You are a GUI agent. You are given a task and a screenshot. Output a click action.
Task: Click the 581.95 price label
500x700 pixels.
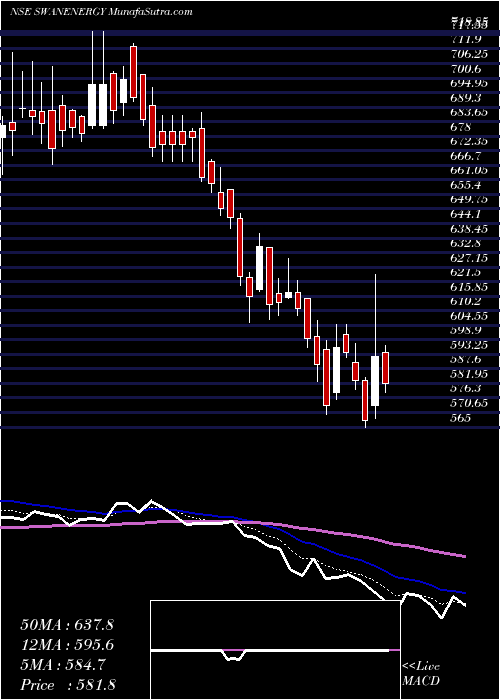click(x=471, y=374)
